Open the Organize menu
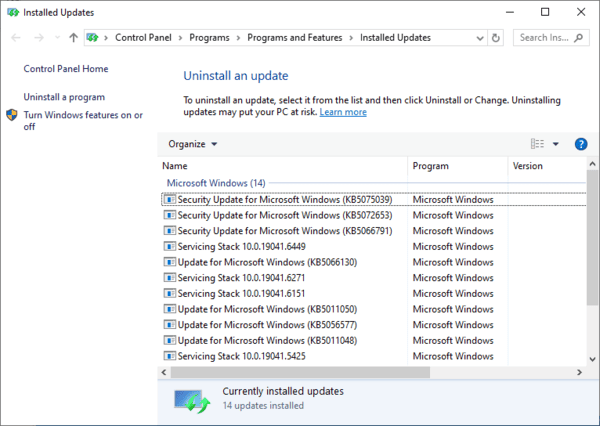Viewport: 600px width, 426px height. point(192,144)
